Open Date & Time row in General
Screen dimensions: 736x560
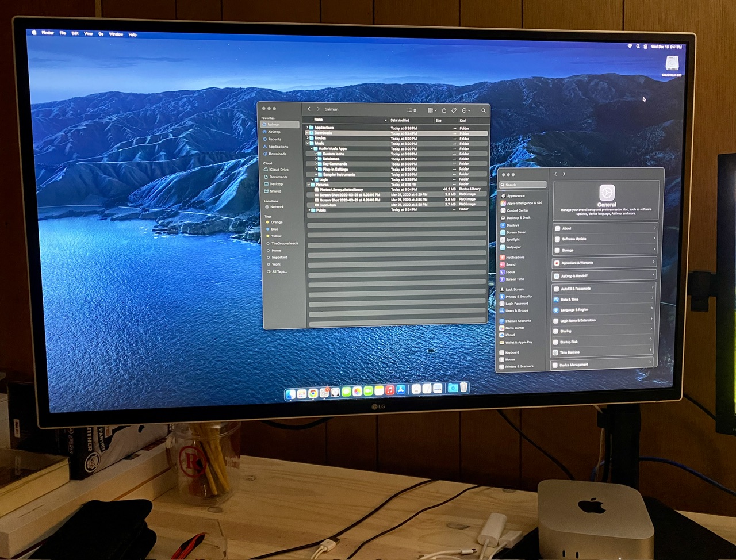[604, 299]
